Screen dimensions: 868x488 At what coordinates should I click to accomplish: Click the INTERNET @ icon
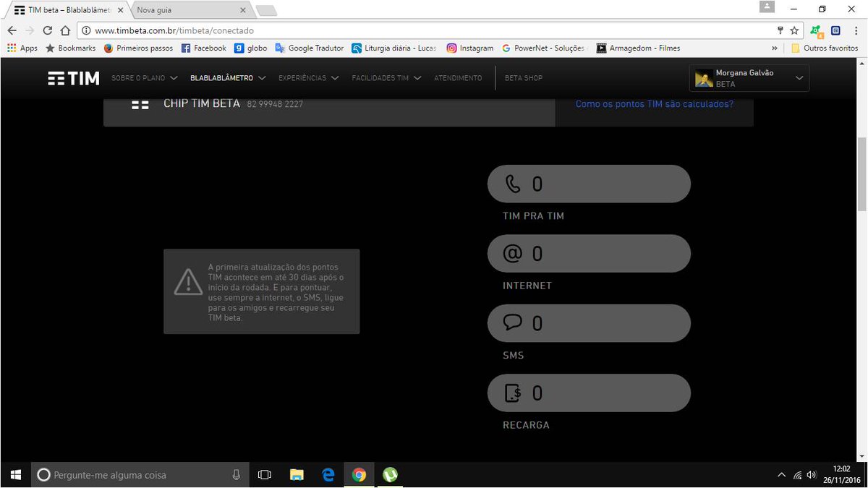coord(514,253)
